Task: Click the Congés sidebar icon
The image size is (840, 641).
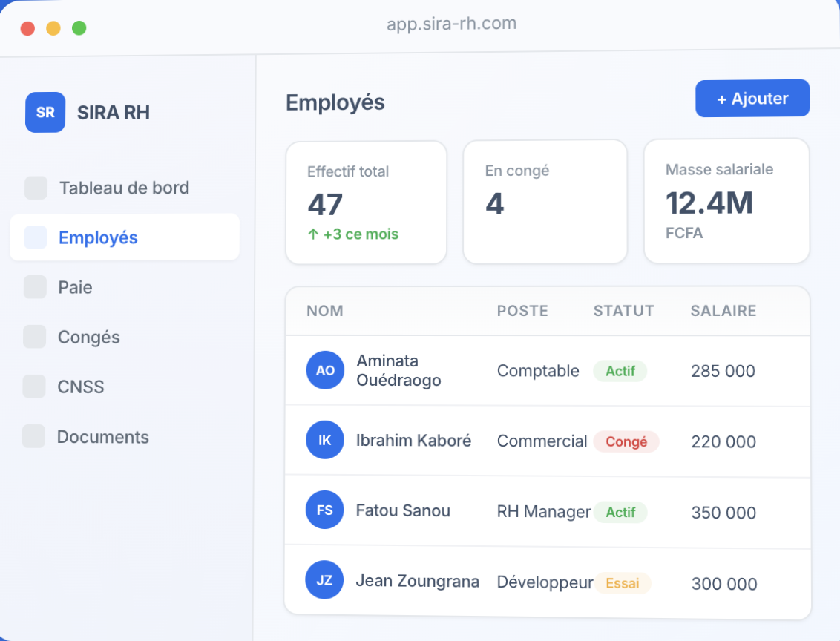Action: [35, 337]
